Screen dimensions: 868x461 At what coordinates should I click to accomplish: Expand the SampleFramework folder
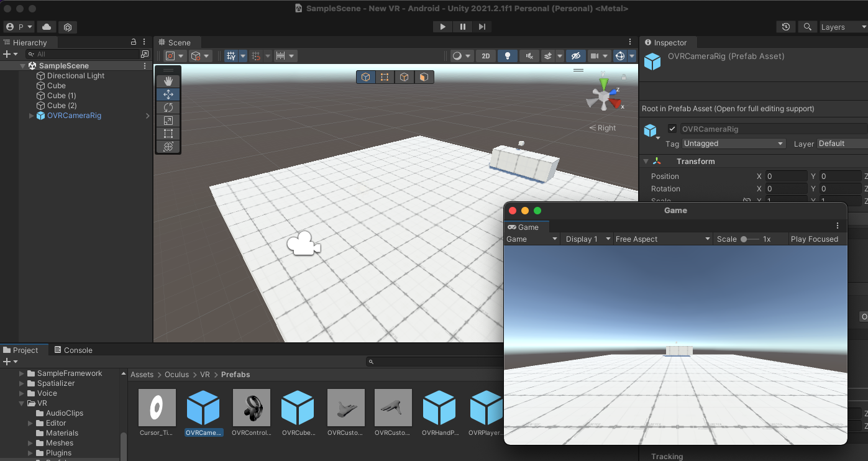(x=22, y=373)
